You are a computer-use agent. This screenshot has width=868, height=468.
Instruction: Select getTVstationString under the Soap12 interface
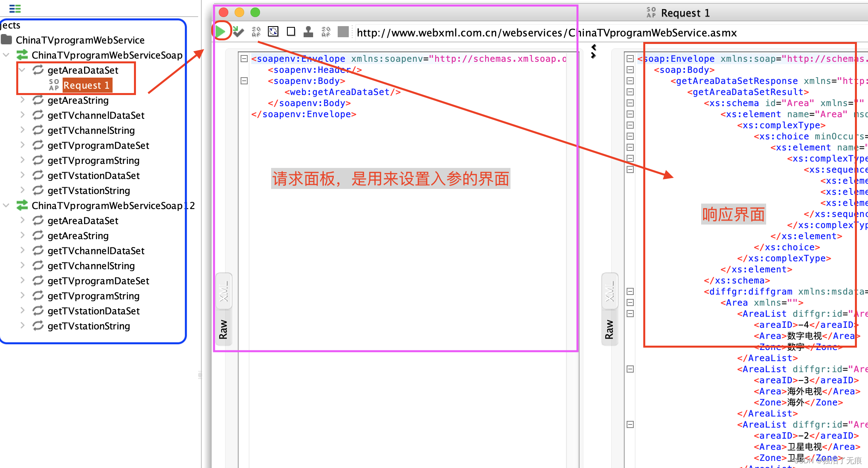click(88, 326)
